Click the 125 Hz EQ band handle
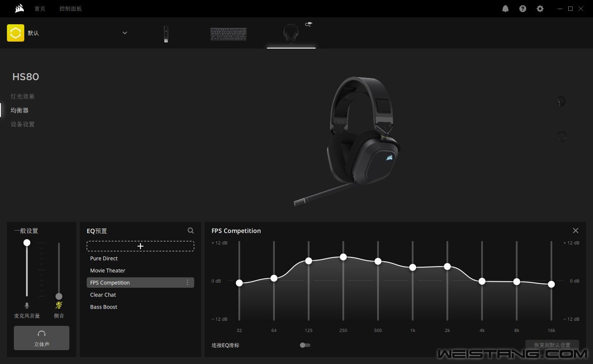 tap(309, 261)
